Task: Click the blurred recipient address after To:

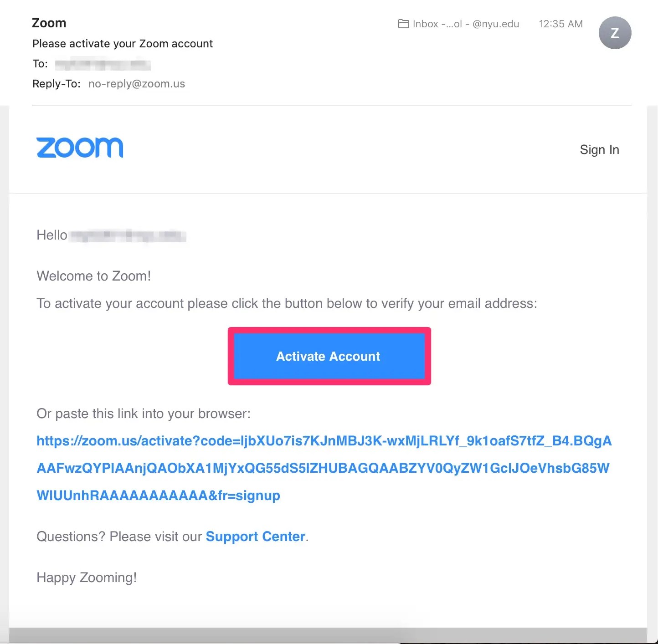Action: 103,64
